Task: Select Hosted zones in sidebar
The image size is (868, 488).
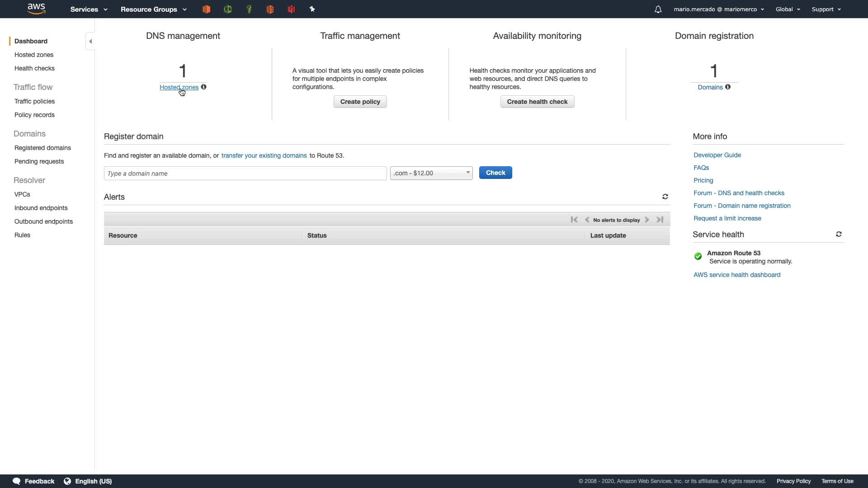Action: [x=34, y=55]
